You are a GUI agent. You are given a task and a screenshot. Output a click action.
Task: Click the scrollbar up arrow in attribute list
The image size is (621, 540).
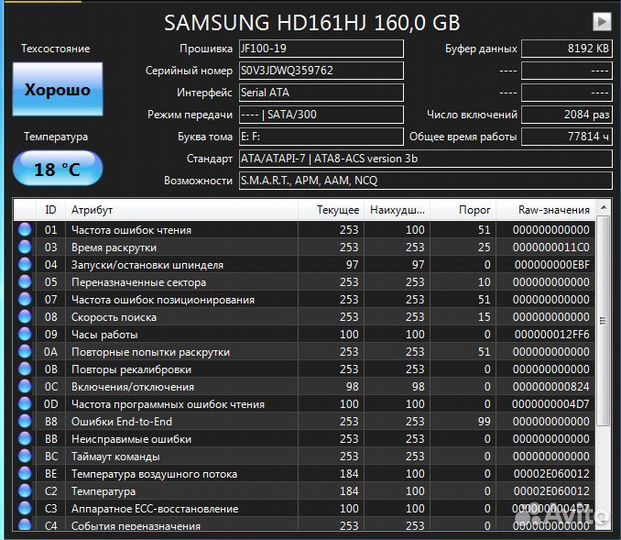(x=603, y=207)
